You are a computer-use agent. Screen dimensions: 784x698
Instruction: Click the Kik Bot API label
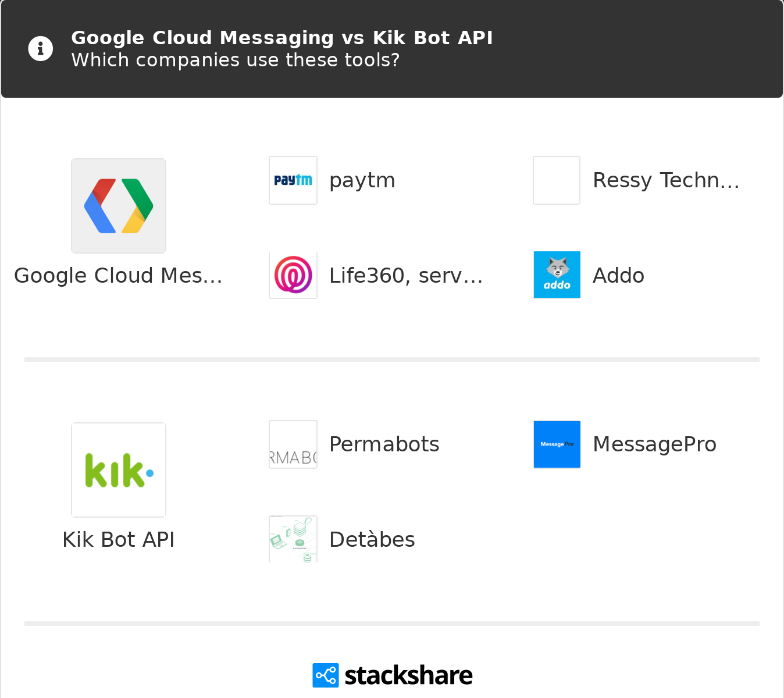tap(119, 540)
